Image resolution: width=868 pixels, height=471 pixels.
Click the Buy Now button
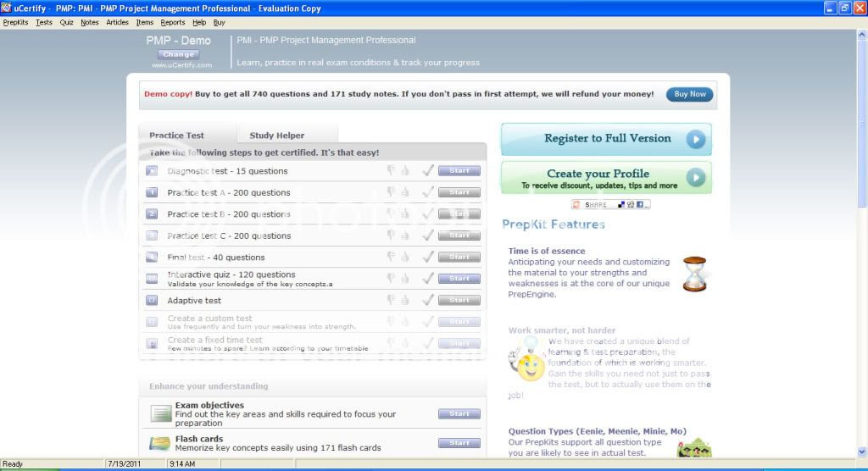pos(689,94)
